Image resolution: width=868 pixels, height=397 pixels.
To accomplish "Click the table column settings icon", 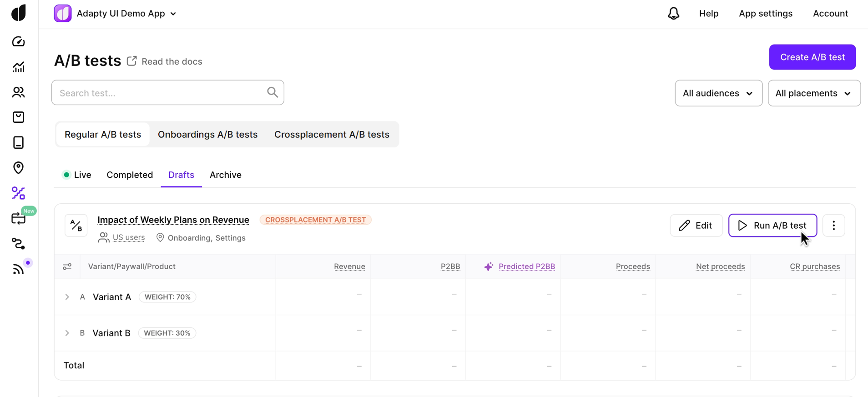I will coord(67,266).
